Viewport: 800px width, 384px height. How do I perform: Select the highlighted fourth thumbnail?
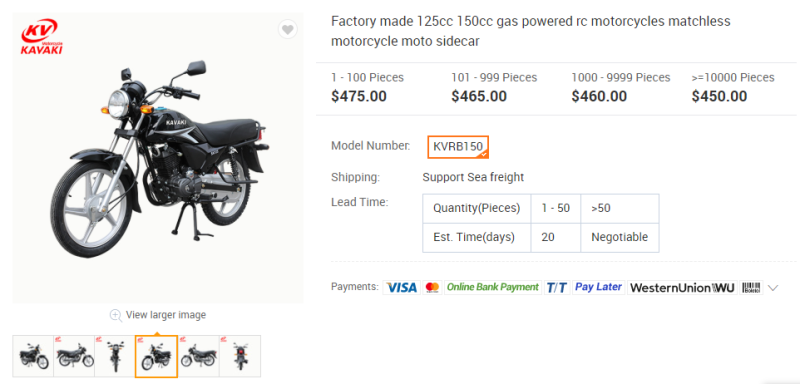click(x=156, y=356)
